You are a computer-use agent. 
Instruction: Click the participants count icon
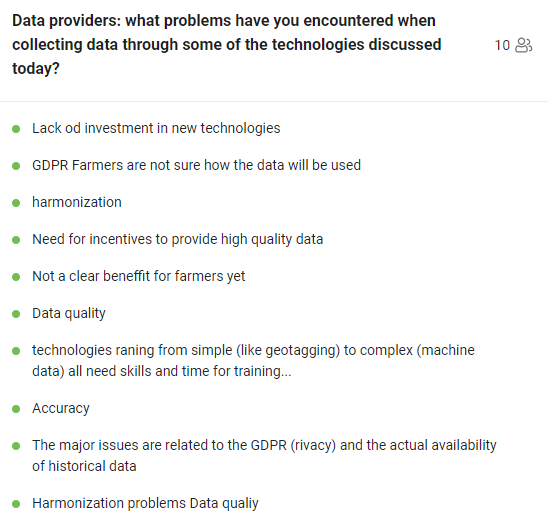pyautogui.click(x=524, y=45)
